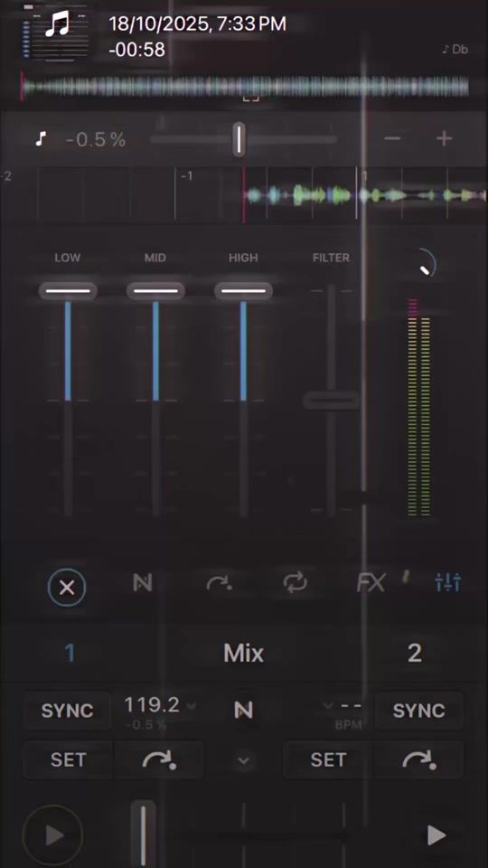This screenshot has height=868, width=488.
Task: Select the EQ mixer sliders icon
Action: click(x=448, y=581)
